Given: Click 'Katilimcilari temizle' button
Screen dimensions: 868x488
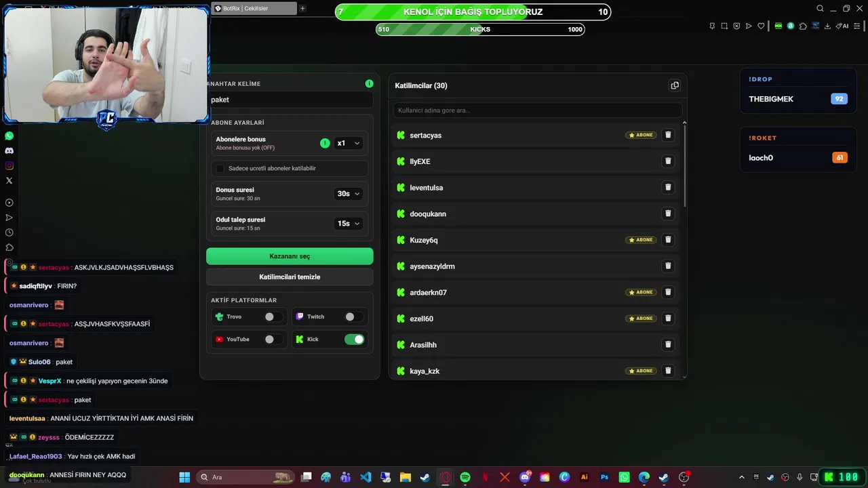Looking at the screenshot, I should (x=290, y=277).
